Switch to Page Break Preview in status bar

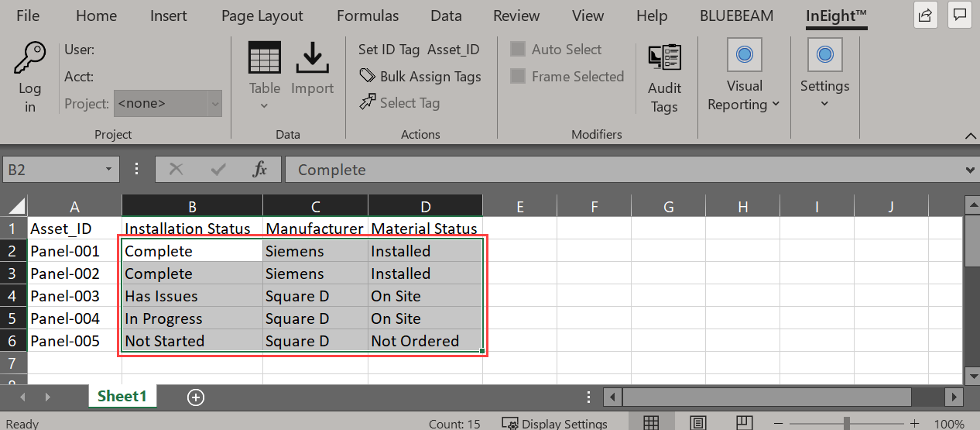[x=743, y=423]
